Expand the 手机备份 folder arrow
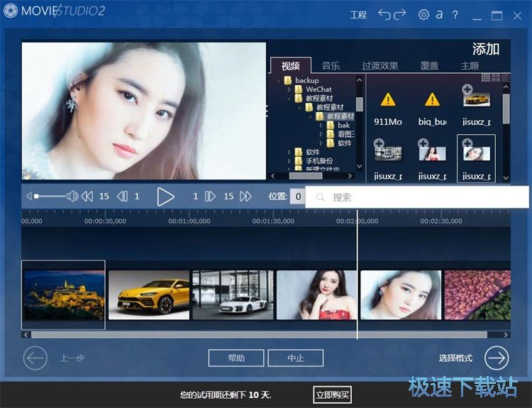Image resolution: width=532 pixels, height=408 pixels. coord(289,161)
